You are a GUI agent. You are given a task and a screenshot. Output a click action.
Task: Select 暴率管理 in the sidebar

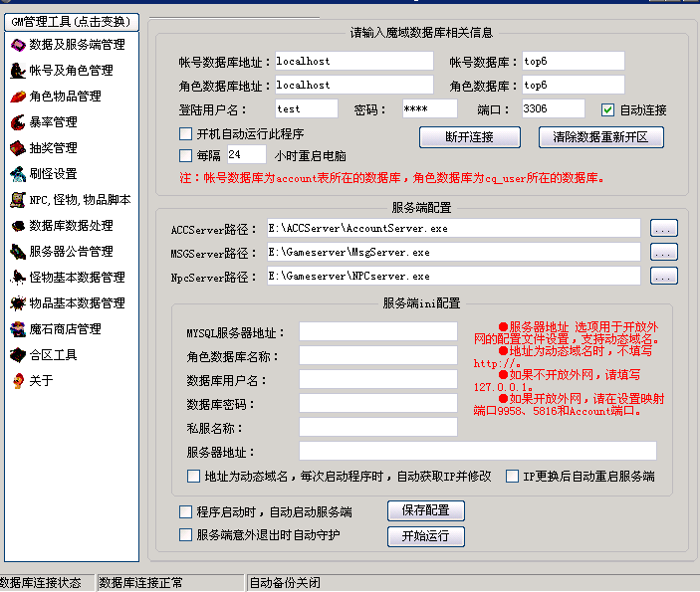(x=53, y=122)
